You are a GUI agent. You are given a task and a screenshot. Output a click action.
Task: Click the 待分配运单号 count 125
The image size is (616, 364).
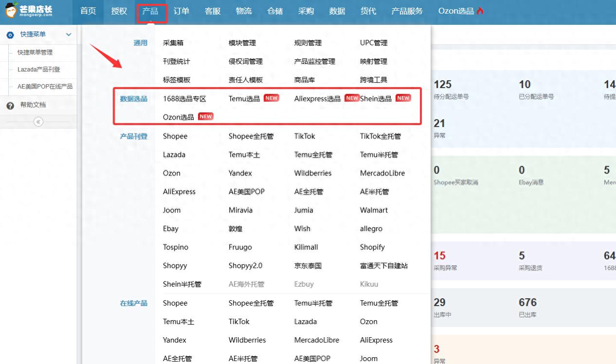click(x=443, y=84)
